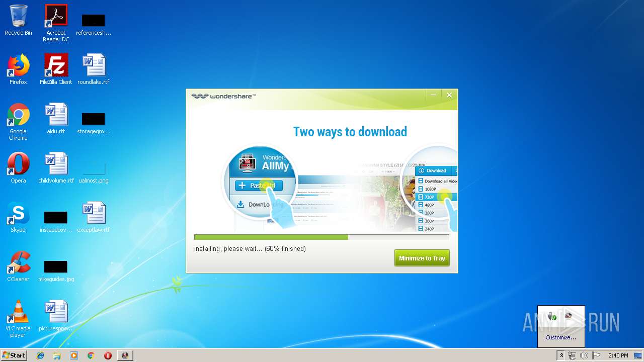The image size is (644, 362).
Task: Click the installing, please wait status text
Action: (250, 248)
